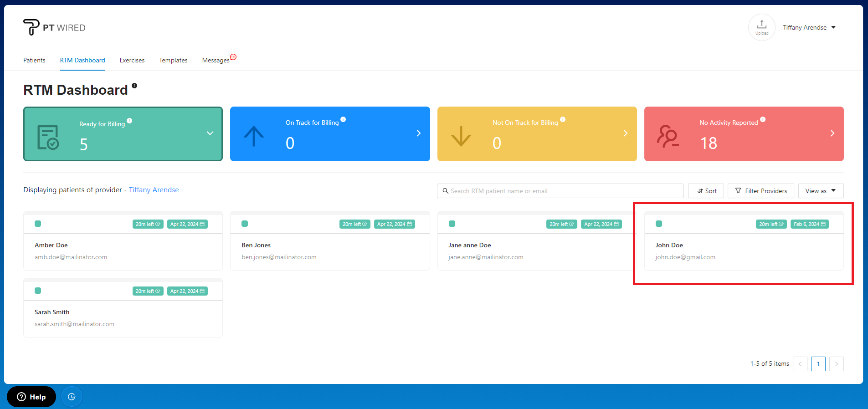Image resolution: width=868 pixels, height=409 pixels.
Task: Click the Ready for Billing info icon
Action: coord(129,121)
